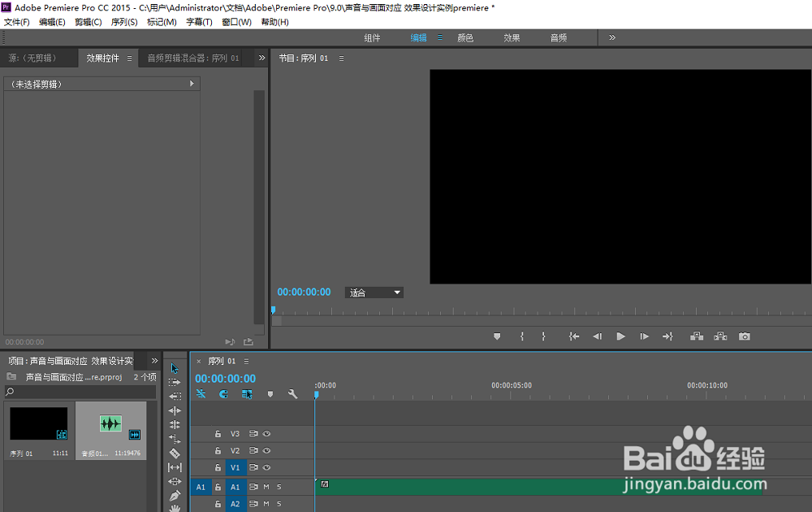Step back one frame

click(597, 336)
